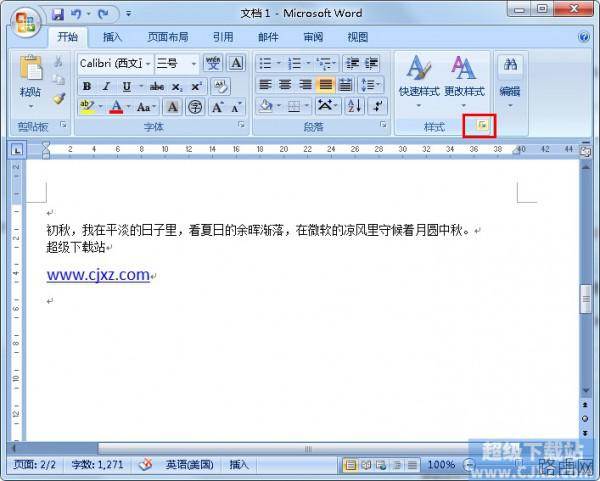Center the text
Image resolution: width=600 pixels, height=481 pixels.
(285, 85)
